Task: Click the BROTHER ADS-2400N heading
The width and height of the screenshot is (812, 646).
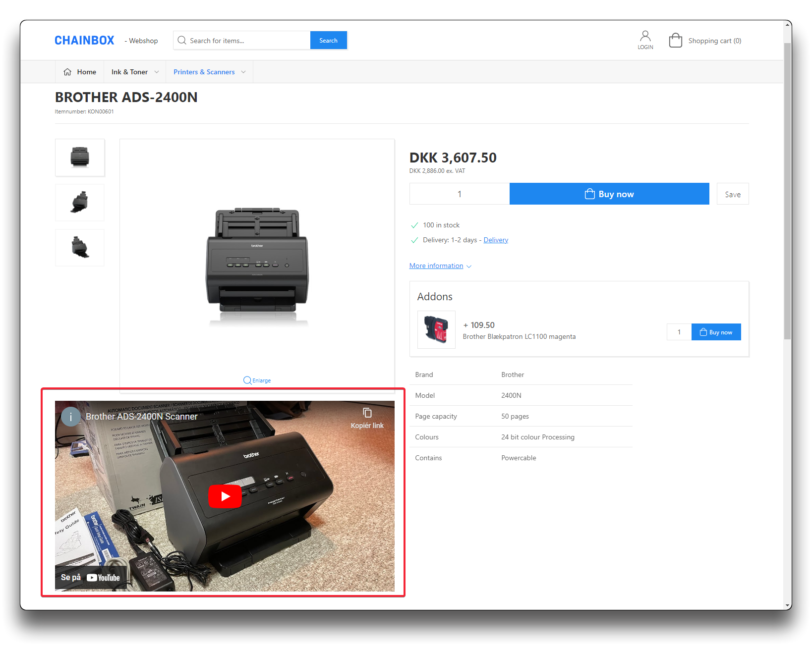Action: [x=126, y=97]
